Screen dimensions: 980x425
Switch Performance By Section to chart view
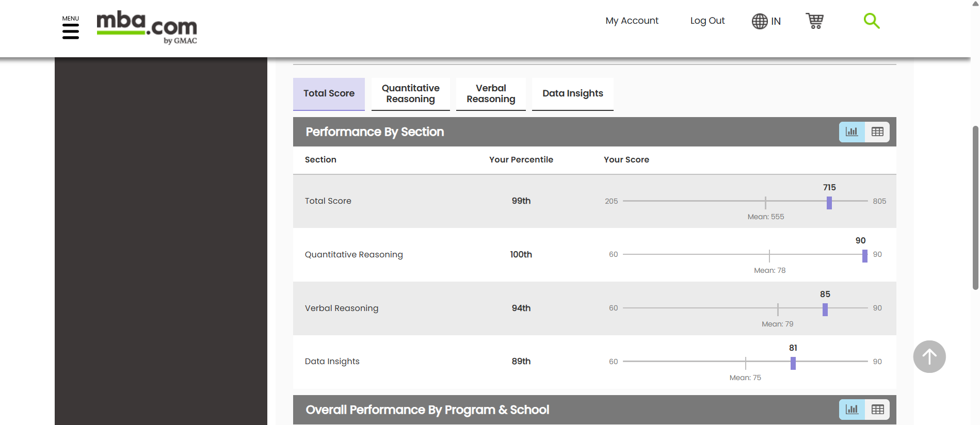click(x=852, y=132)
